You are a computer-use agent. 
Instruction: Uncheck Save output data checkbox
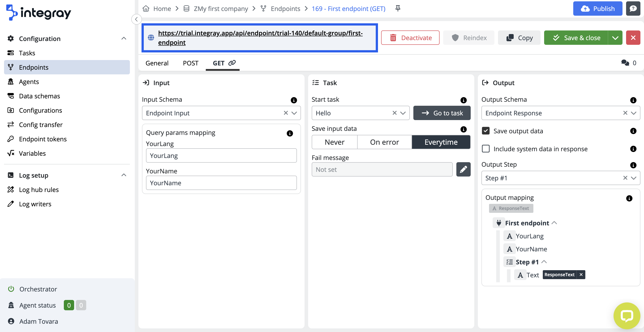pyautogui.click(x=485, y=131)
